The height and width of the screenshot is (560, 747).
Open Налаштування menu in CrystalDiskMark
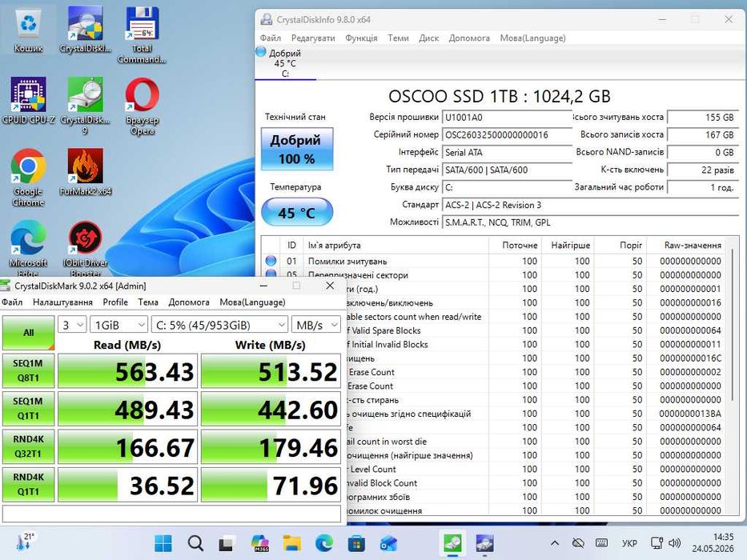click(62, 302)
